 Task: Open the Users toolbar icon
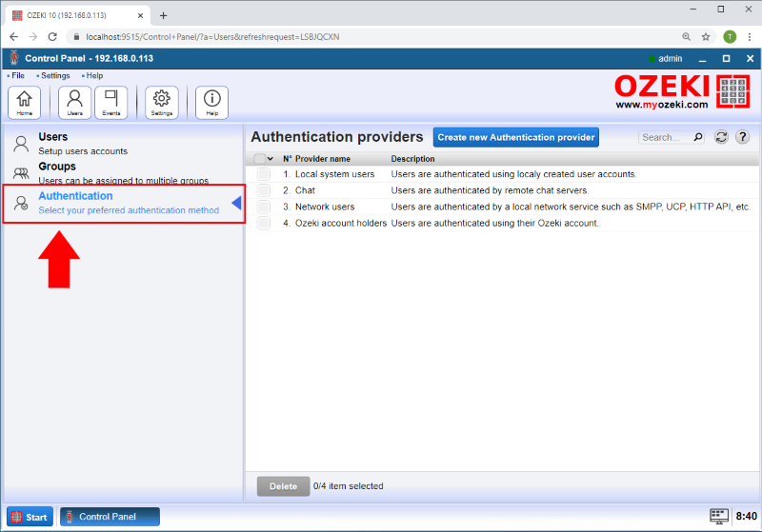click(x=75, y=103)
